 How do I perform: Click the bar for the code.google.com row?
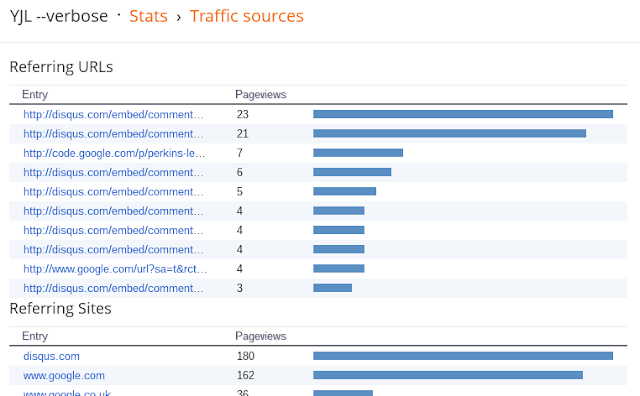coord(358,153)
